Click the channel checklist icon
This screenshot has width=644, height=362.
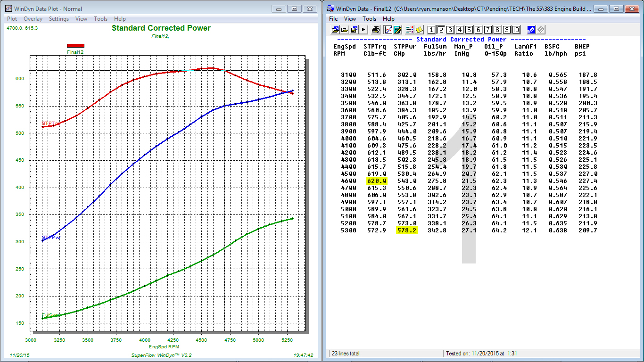410,30
